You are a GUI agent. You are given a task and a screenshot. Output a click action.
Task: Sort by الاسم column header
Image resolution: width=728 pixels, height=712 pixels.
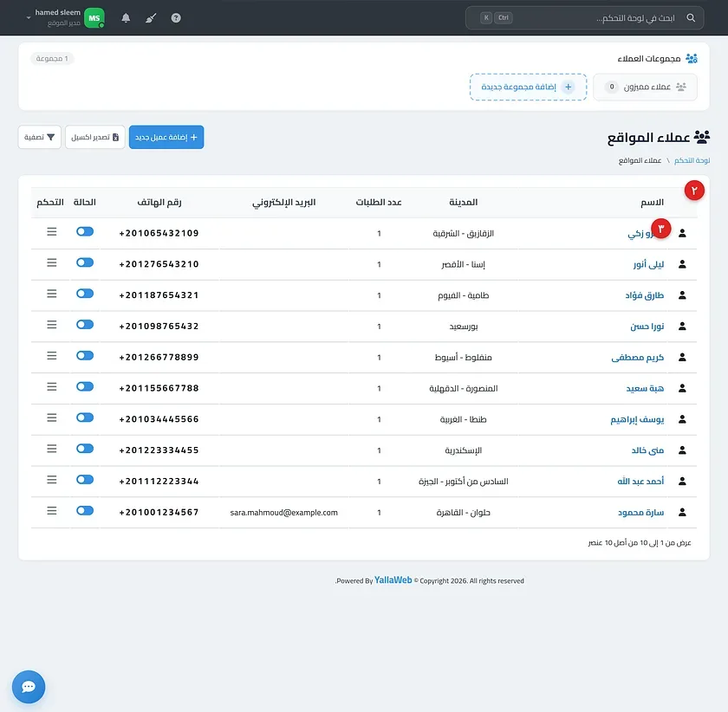652,203
